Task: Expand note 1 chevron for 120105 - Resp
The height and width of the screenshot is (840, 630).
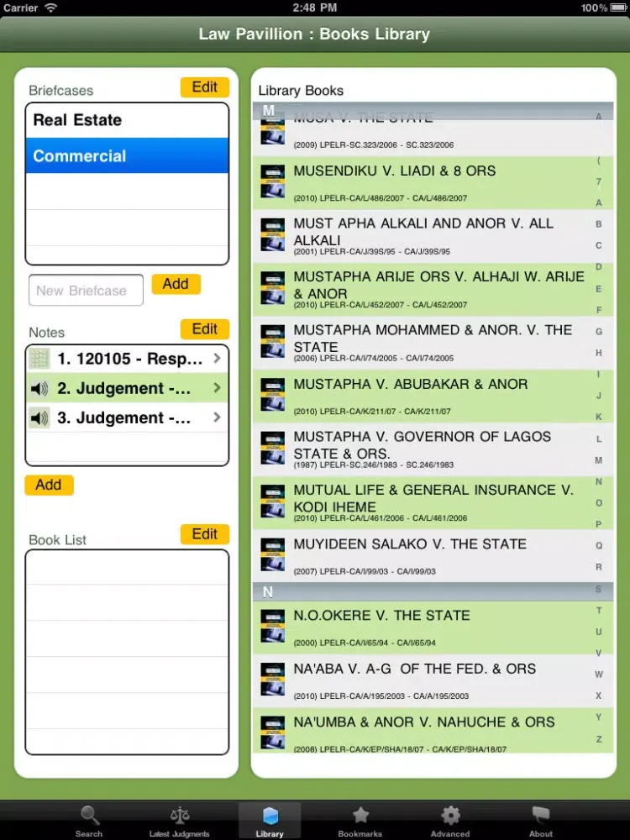Action: coord(217,358)
